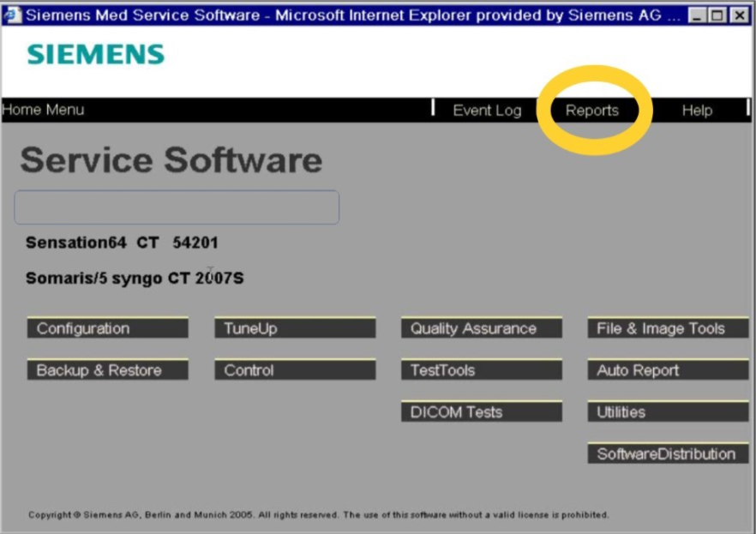Open the Event Log
Screen dimensions: 756x534
[487, 111]
